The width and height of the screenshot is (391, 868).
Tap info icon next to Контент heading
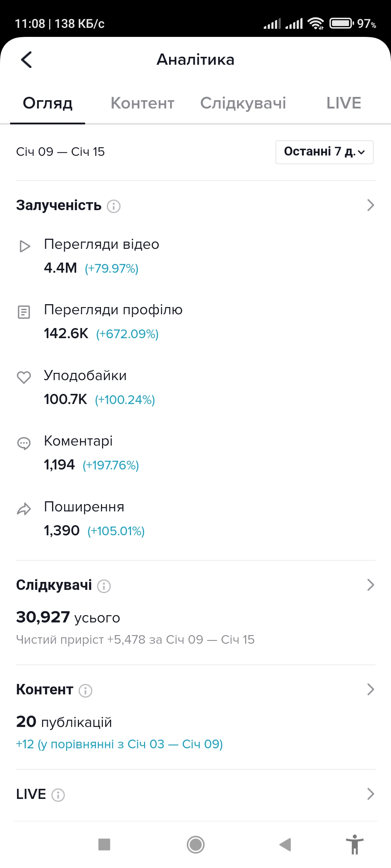click(x=85, y=690)
